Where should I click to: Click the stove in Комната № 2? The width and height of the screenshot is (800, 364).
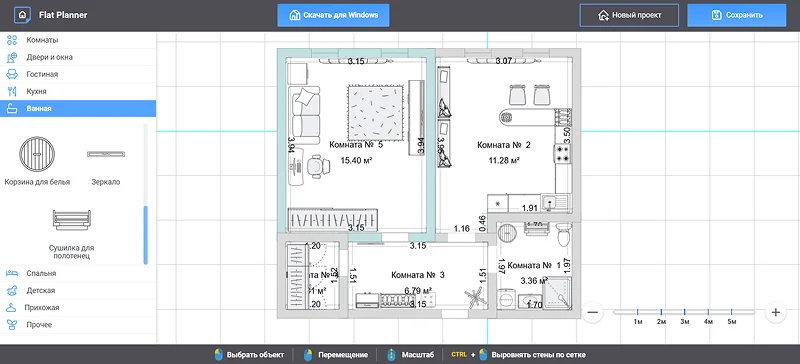[563, 154]
